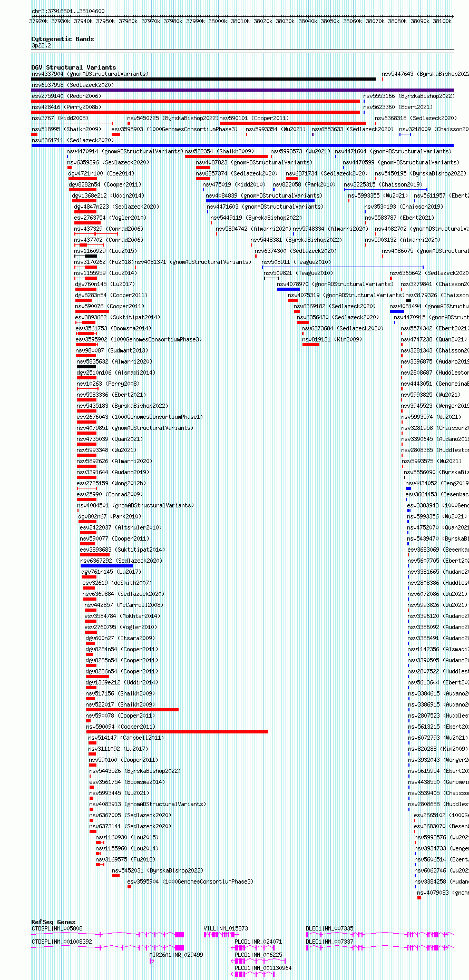This screenshot has height=980, width=469.
Task: Click the purple bar under nsv6537958
Action: [x=242, y=90]
